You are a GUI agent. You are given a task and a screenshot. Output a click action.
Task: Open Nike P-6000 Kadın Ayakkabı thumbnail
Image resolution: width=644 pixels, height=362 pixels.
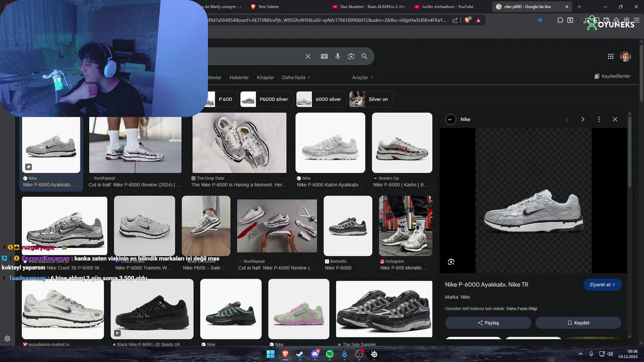[x=330, y=143]
